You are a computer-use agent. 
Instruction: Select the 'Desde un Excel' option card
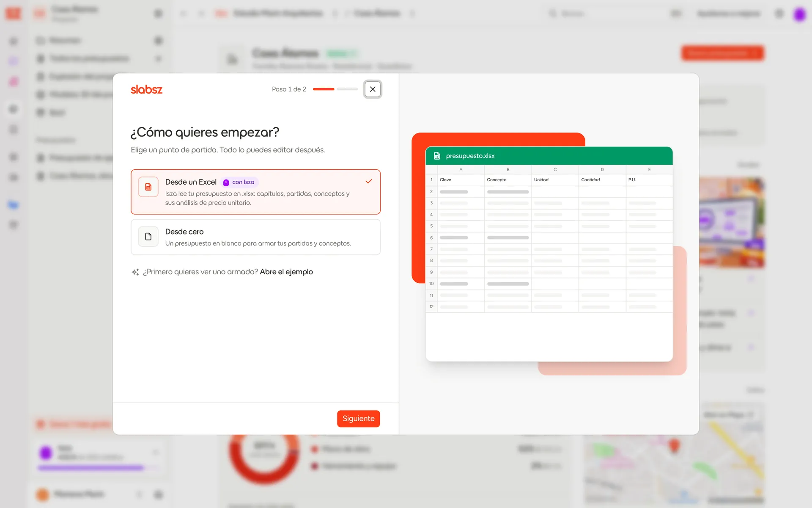click(255, 192)
